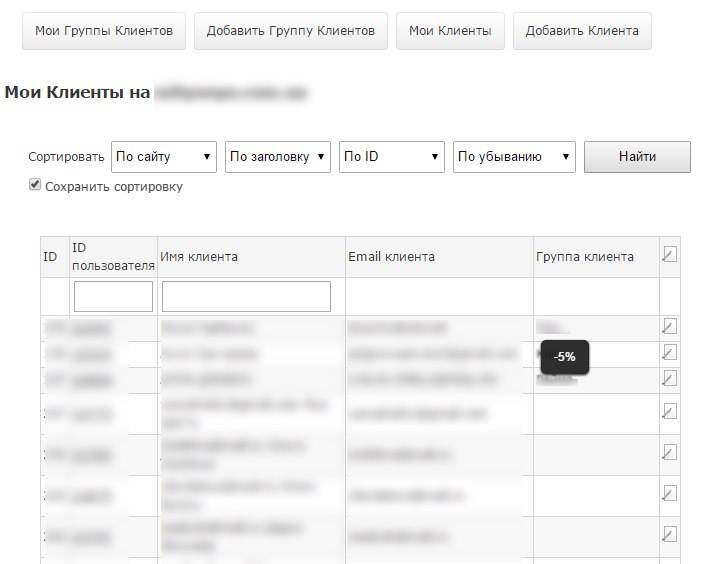Open the По ID dropdown

point(392,157)
